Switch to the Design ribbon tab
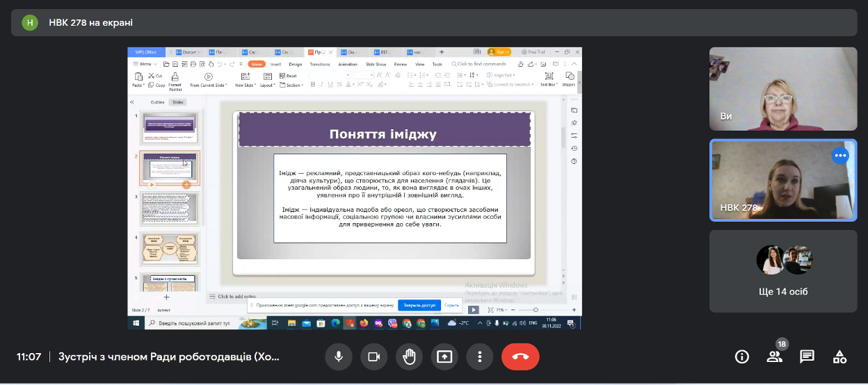This screenshot has width=868, height=385. [295, 64]
